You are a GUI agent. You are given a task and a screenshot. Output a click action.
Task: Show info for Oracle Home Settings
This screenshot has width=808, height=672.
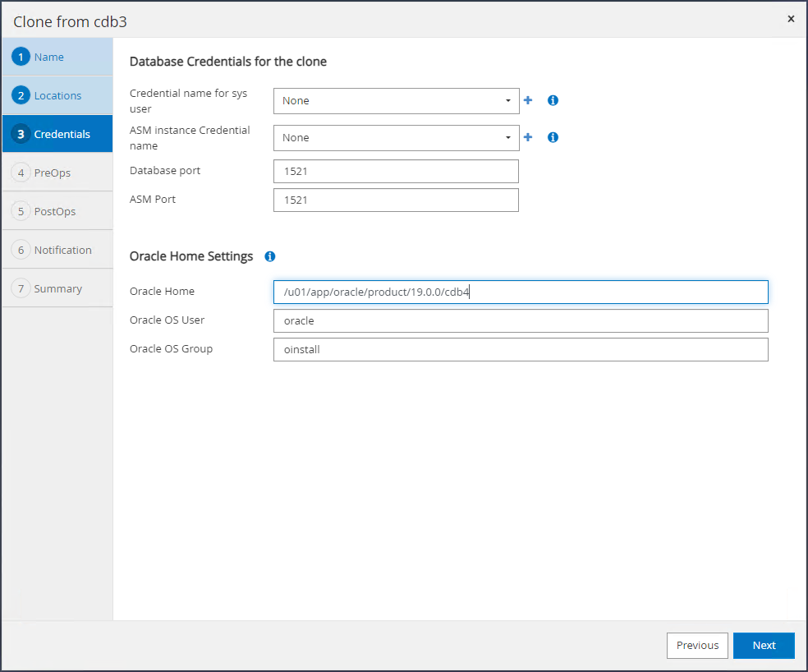click(x=270, y=256)
